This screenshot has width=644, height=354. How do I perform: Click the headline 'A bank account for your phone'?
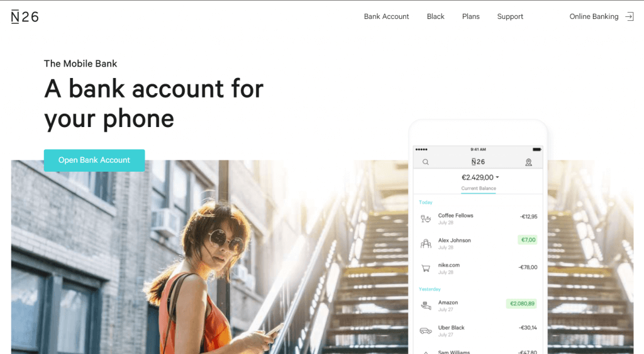(153, 104)
